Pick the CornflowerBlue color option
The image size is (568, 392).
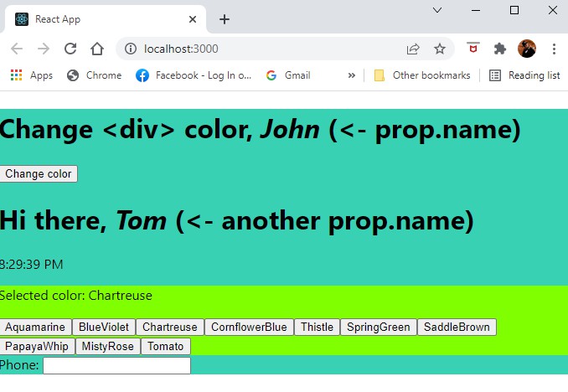249,328
